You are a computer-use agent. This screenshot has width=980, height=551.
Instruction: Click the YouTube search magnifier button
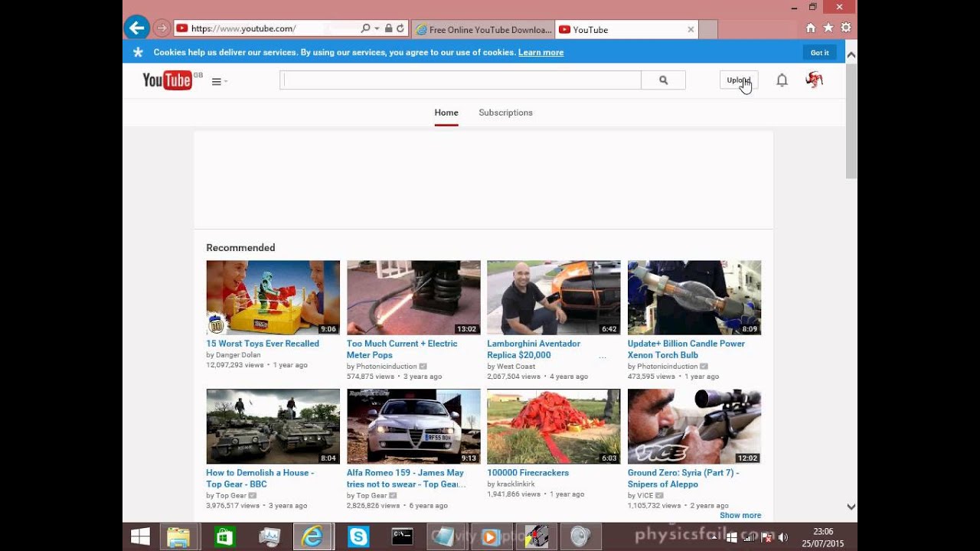click(x=663, y=80)
